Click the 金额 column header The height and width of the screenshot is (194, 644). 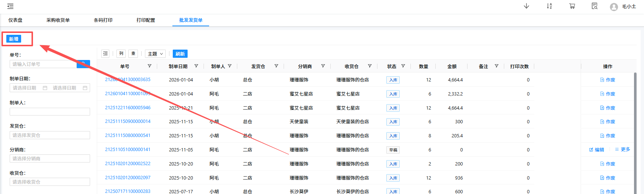(452, 66)
